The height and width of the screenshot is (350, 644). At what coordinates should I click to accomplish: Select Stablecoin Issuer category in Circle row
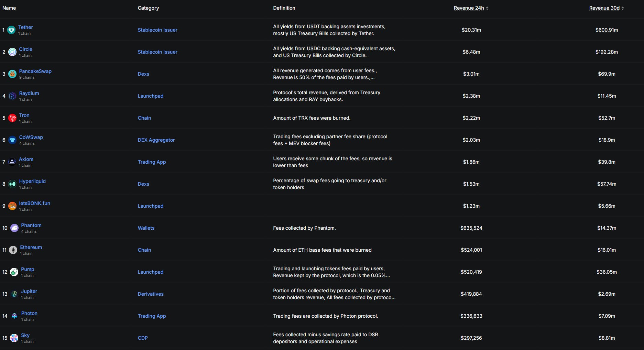(x=157, y=52)
